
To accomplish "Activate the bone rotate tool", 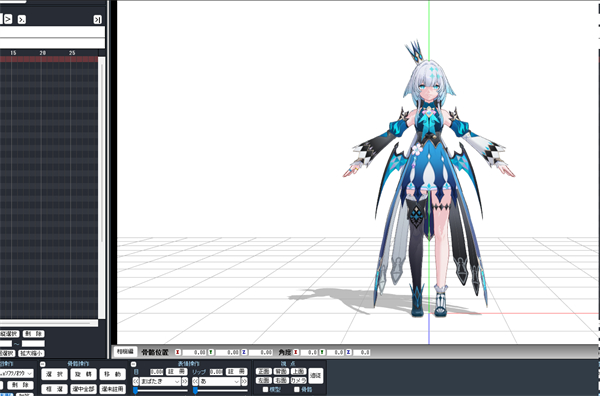I will pyautogui.click(x=83, y=374).
